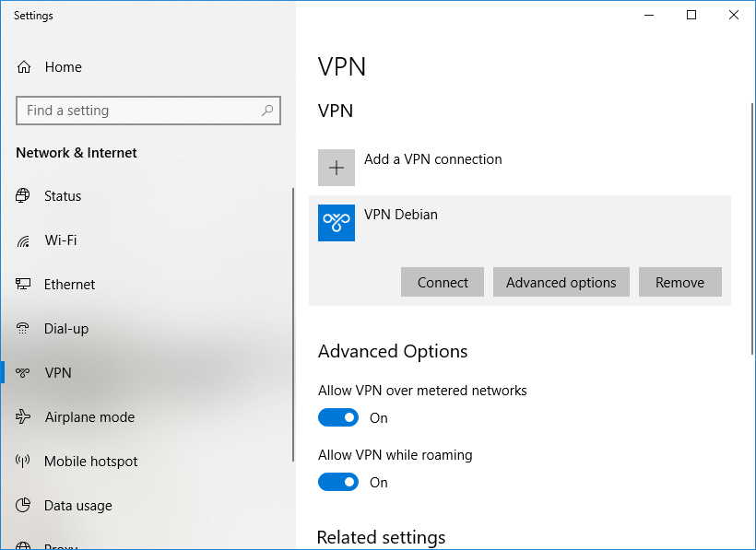Click the Wi-Fi signal icon
This screenshot has width=756, height=550.
(23, 240)
